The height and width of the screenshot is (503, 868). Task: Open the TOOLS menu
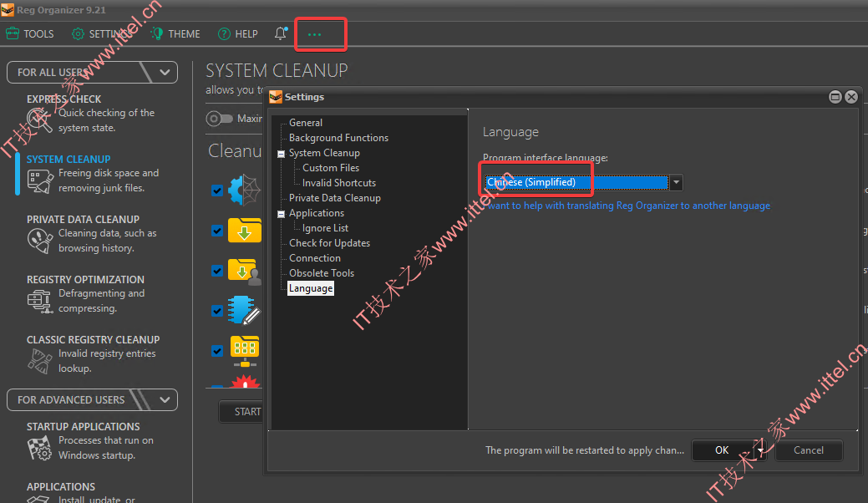coord(30,33)
